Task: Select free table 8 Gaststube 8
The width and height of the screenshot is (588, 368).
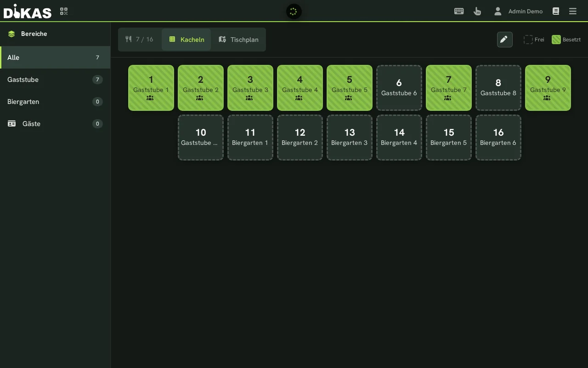Action: pyautogui.click(x=498, y=88)
